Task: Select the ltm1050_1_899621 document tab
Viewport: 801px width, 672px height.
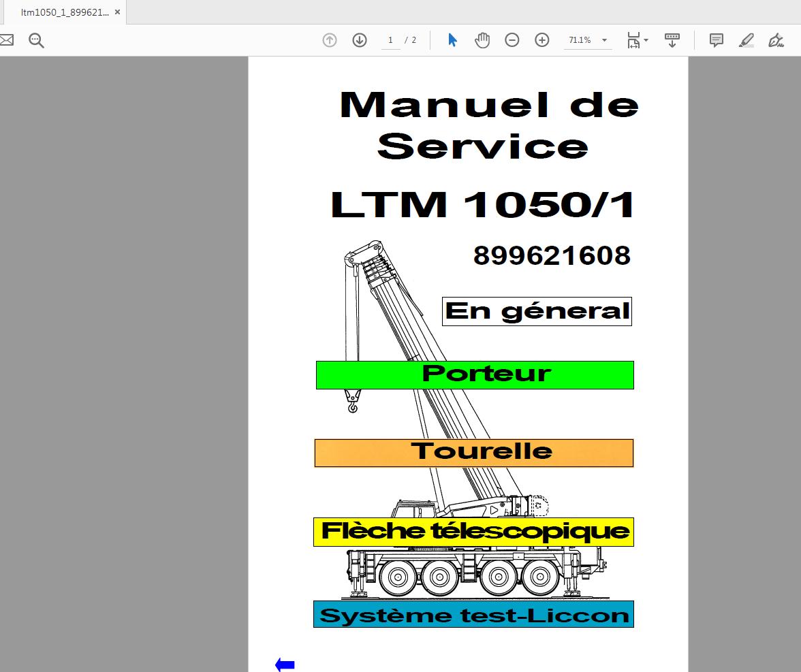Action: pyautogui.click(x=65, y=12)
